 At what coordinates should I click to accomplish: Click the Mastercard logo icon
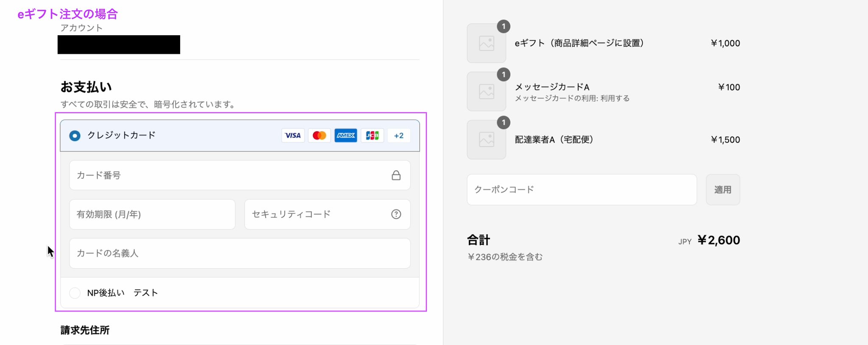(319, 135)
